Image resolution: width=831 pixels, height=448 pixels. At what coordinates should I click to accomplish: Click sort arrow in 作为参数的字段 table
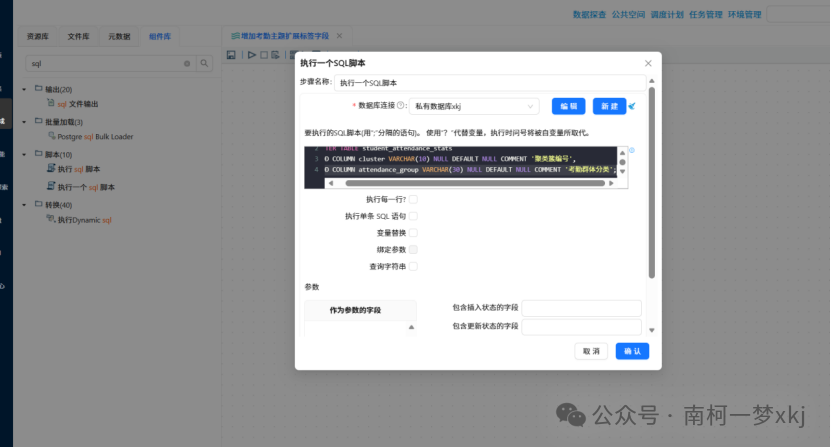(411, 328)
